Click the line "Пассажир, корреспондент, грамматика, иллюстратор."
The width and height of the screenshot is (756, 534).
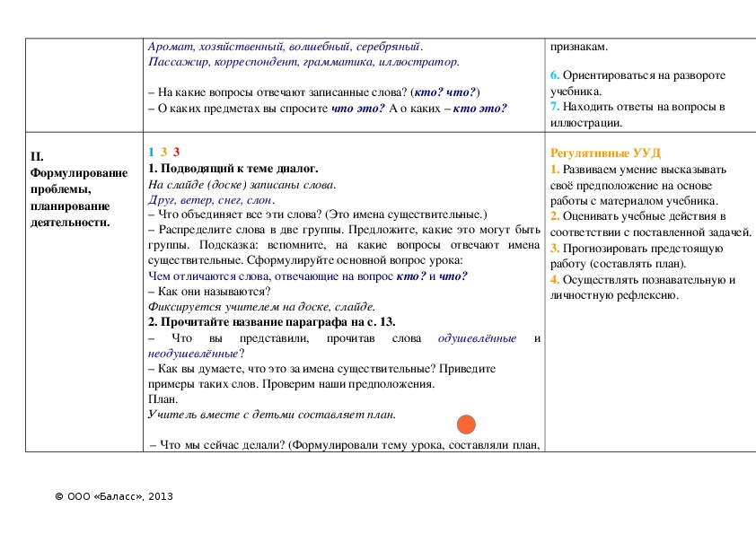point(303,62)
